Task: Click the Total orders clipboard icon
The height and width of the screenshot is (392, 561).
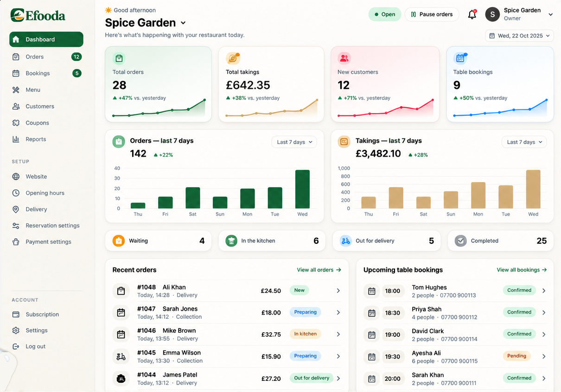Action: coord(119,58)
